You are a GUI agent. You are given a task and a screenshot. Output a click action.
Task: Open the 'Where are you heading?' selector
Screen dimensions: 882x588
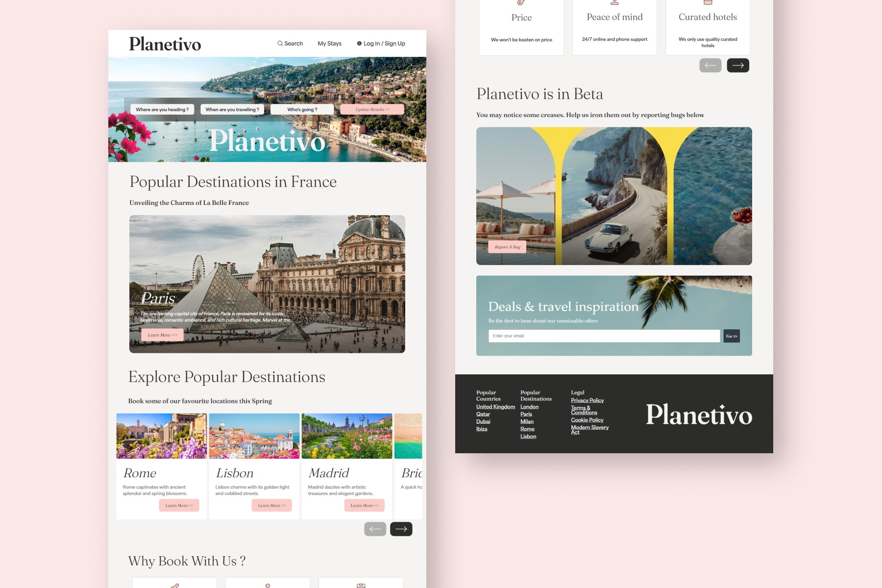162,109
